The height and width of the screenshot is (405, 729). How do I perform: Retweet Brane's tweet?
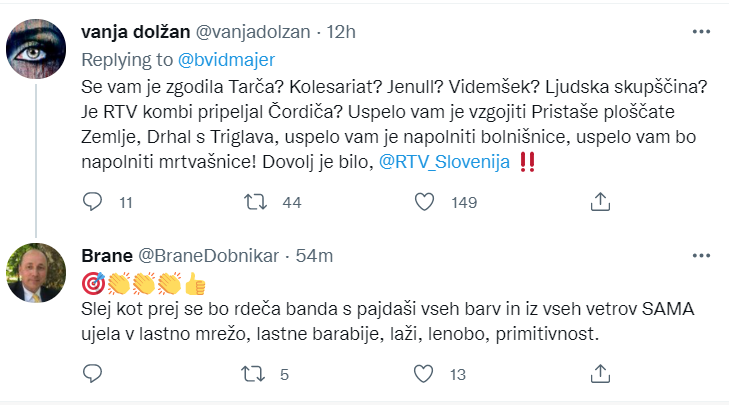tap(253, 374)
